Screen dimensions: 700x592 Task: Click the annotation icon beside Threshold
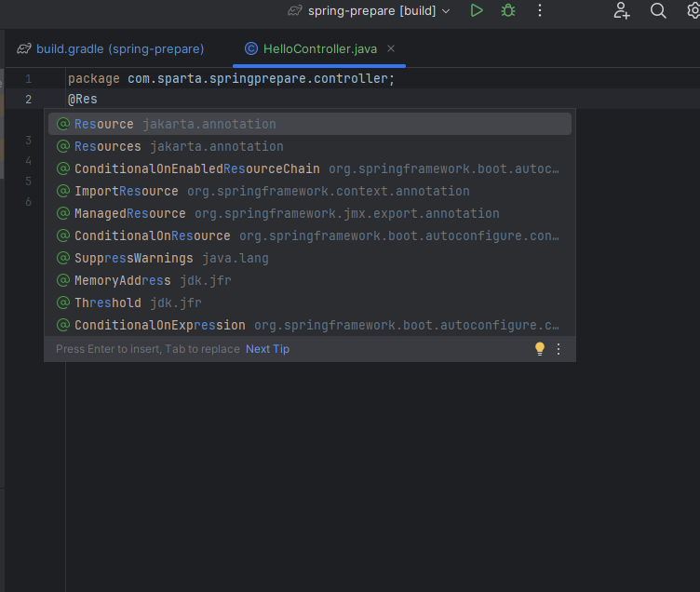[63, 303]
